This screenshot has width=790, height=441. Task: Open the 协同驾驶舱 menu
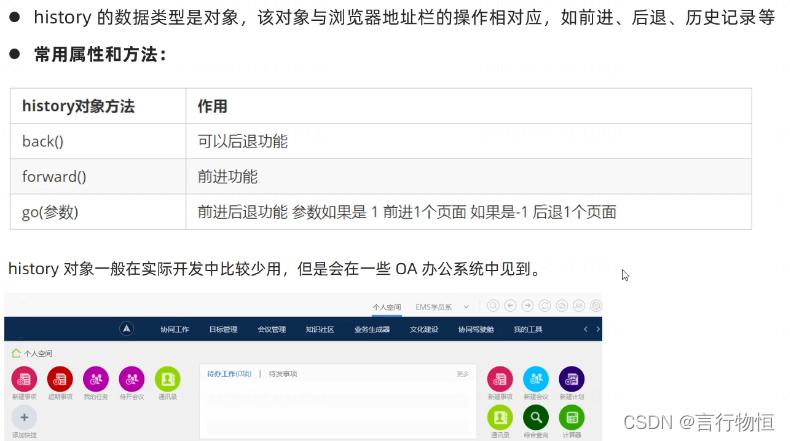[x=476, y=329]
